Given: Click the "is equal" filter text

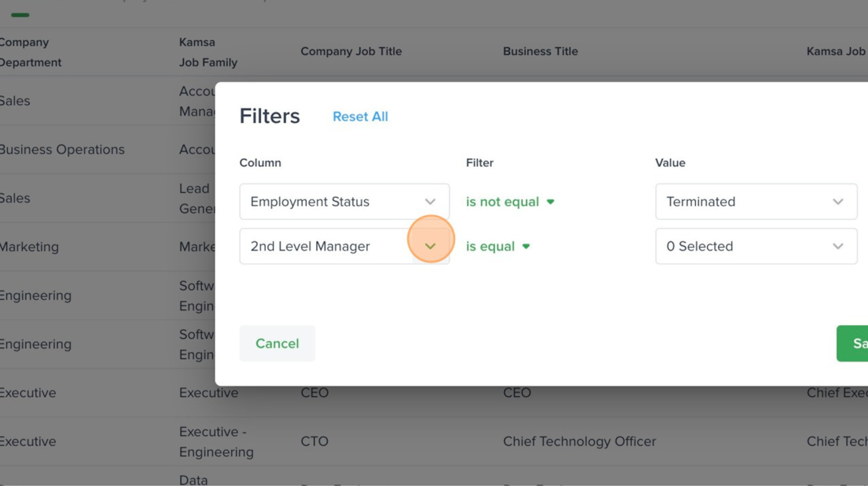Looking at the screenshot, I should [490, 246].
